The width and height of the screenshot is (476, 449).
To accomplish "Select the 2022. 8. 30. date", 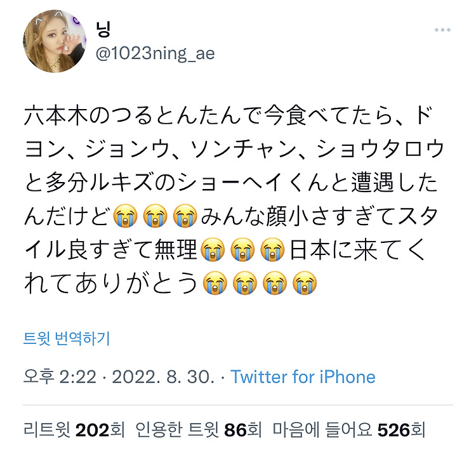I will [163, 377].
